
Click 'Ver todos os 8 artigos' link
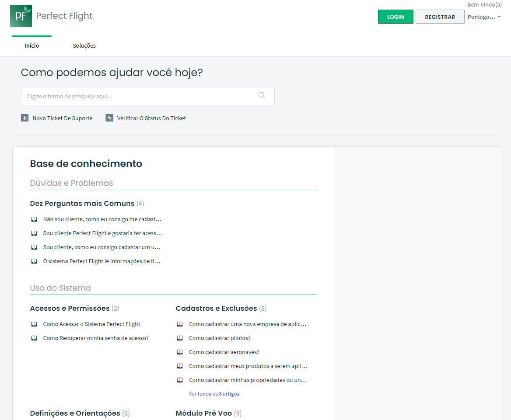coord(214,394)
